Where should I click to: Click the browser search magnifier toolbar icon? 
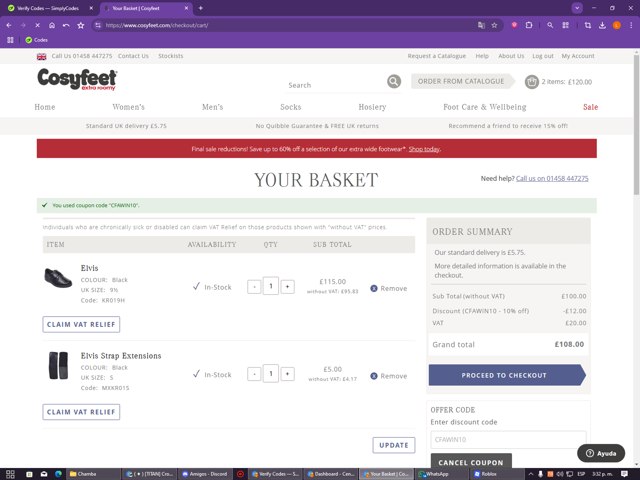coord(550,25)
